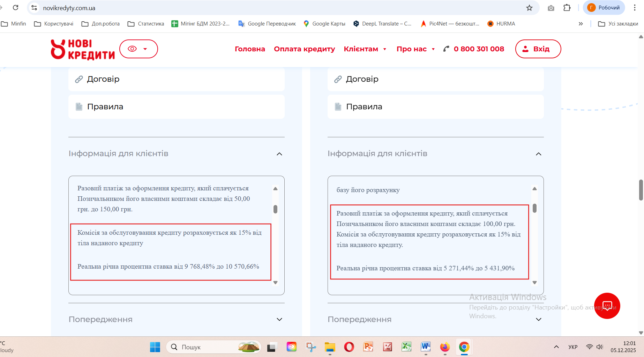Open Word from the taskbar
Image resolution: width=644 pixels, height=357 pixels.
click(x=426, y=347)
